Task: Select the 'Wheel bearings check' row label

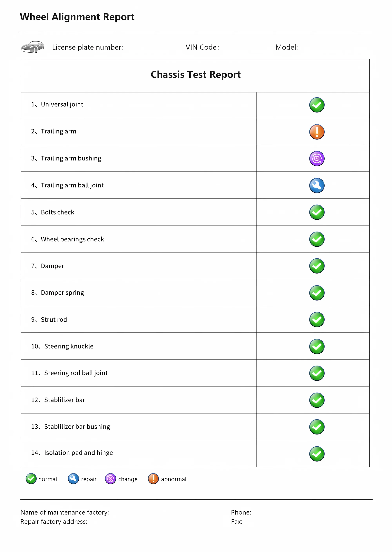Action: 72,239
